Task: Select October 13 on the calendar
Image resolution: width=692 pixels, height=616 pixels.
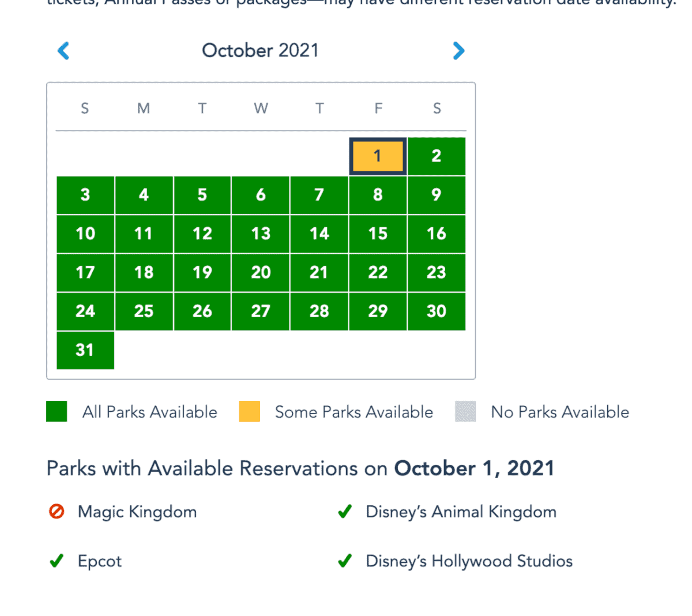Action: coord(261,234)
